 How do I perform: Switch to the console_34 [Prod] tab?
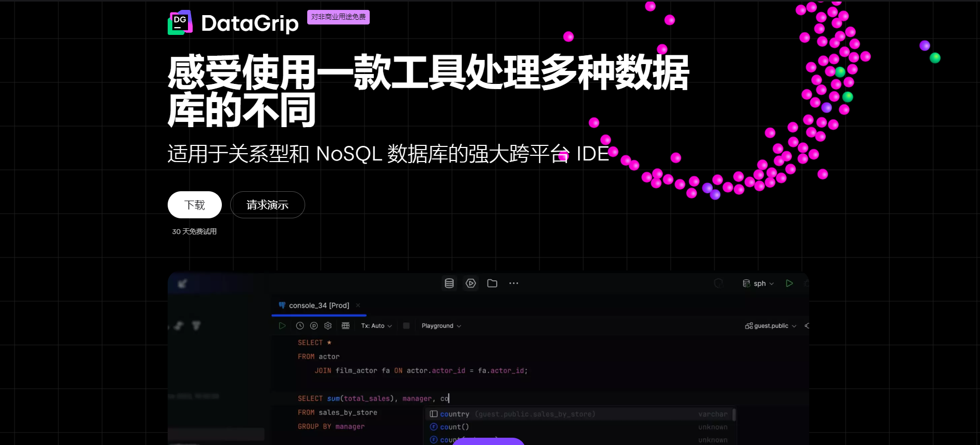pos(319,305)
